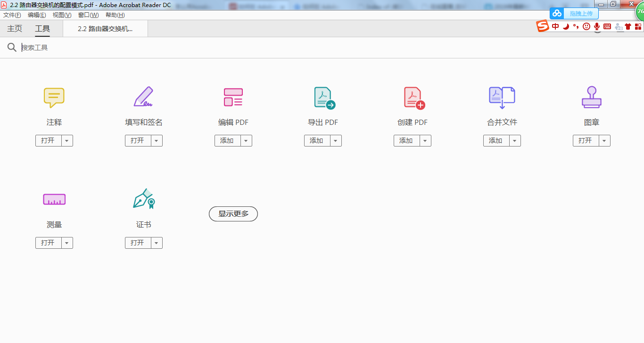Toggle full/half width moon icon
644x343 pixels.
pyautogui.click(x=566, y=26)
